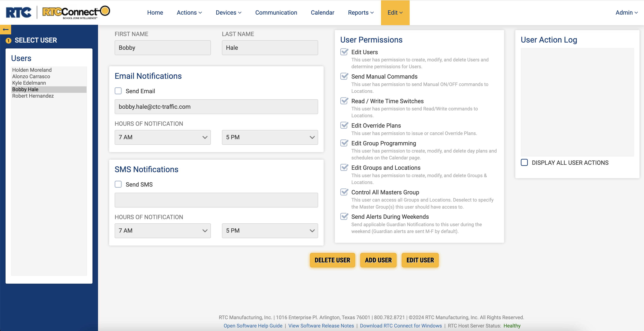Enable the Send Email checkbox
This screenshot has width=644, height=331.
pos(118,91)
